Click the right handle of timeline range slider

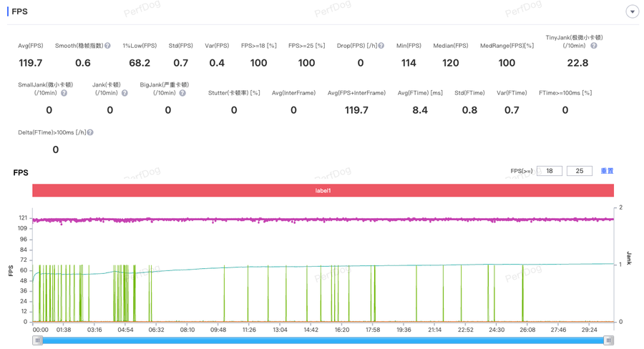(608, 340)
